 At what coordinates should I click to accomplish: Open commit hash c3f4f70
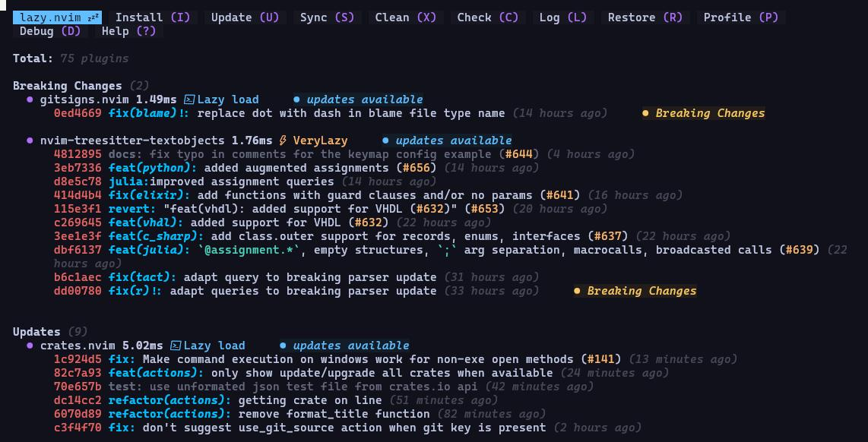[x=78, y=428]
